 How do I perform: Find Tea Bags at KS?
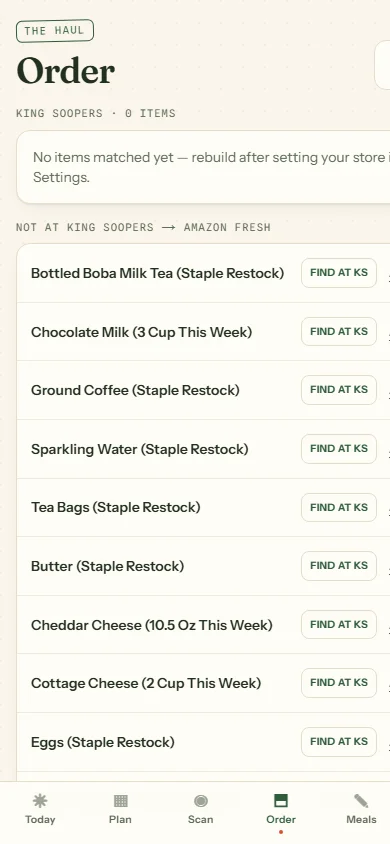339,508
